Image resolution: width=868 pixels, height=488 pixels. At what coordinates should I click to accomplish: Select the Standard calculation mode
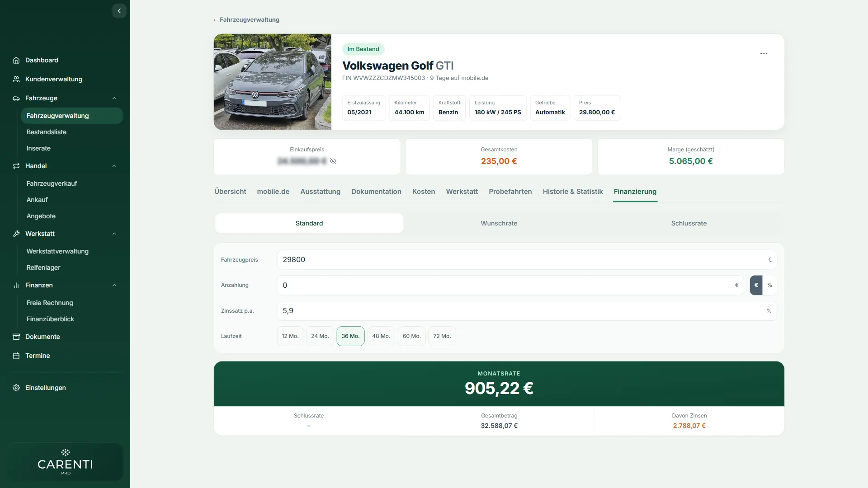pos(309,223)
